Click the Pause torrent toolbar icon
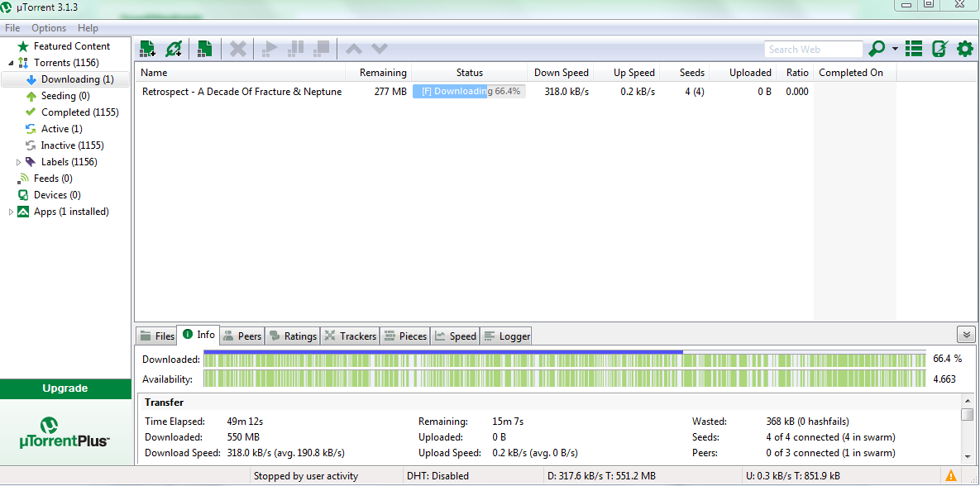980x486 pixels. tap(296, 49)
